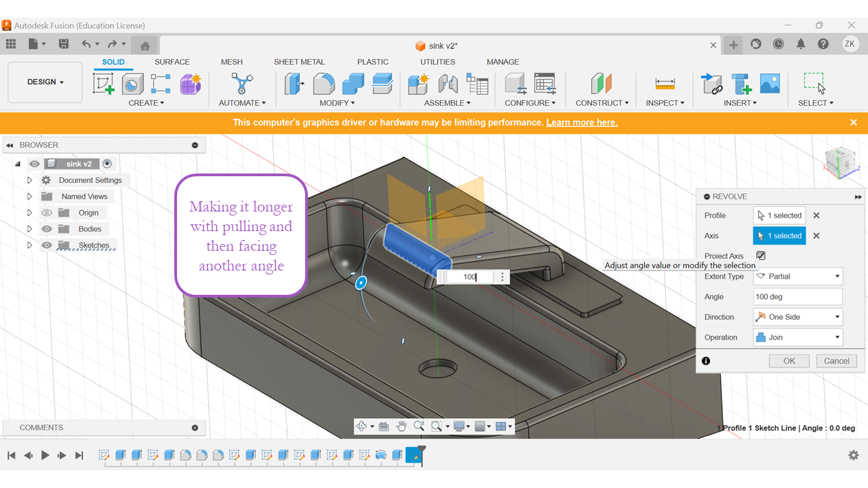868x488 pixels.
Task: Toggle visibility of sink v2 component
Action: click(x=34, y=164)
